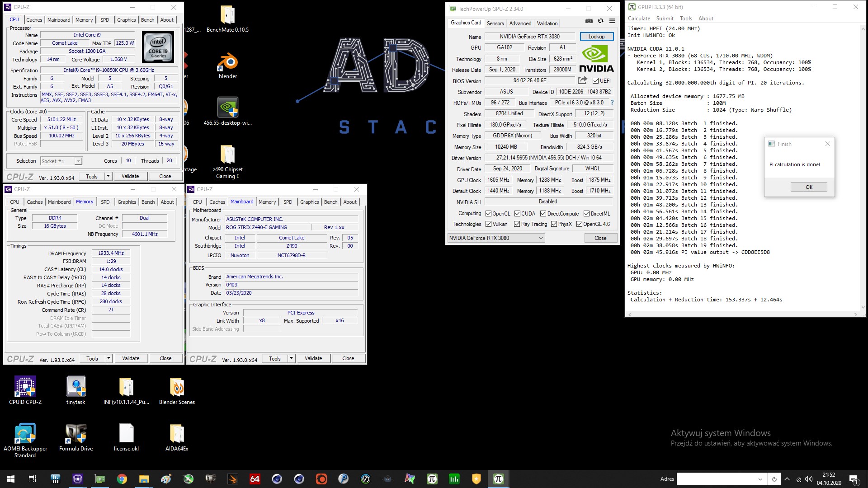This screenshot has width=868, height=488.
Task: Click the GPU-Z screenshot camera icon
Action: point(589,21)
